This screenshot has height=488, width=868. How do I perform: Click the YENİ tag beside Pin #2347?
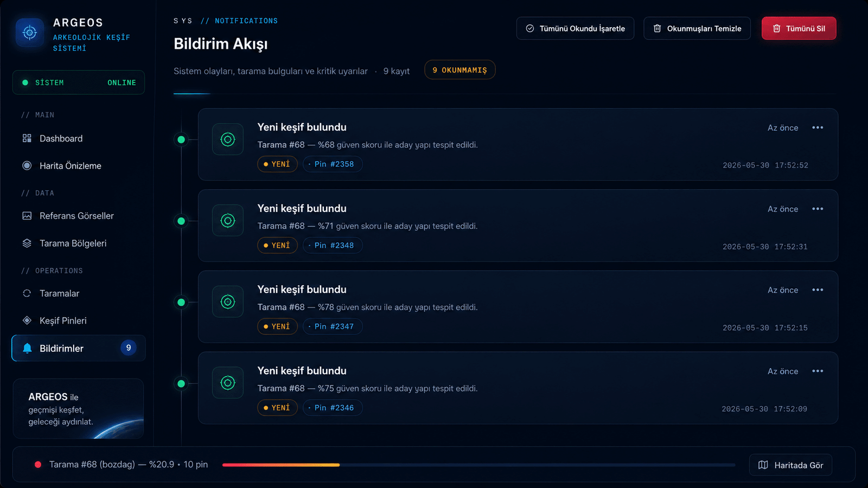pos(277,326)
